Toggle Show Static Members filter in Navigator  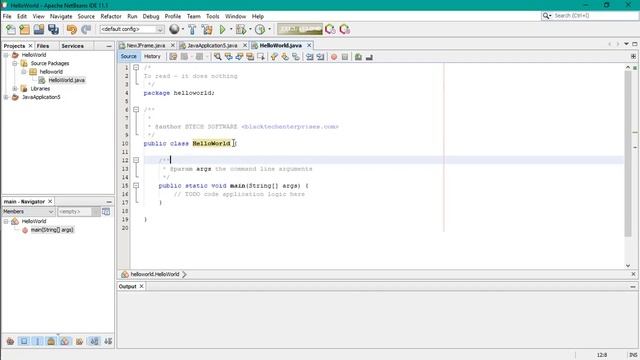(38, 341)
